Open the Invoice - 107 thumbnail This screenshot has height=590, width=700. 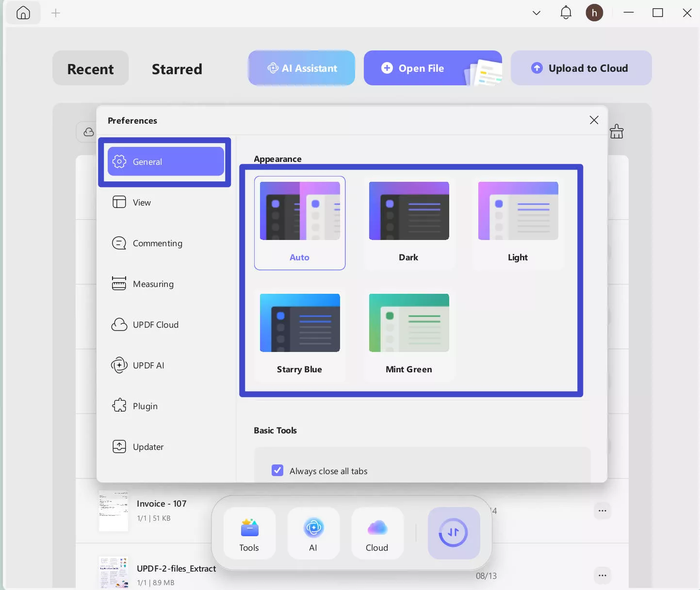(114, 511)
